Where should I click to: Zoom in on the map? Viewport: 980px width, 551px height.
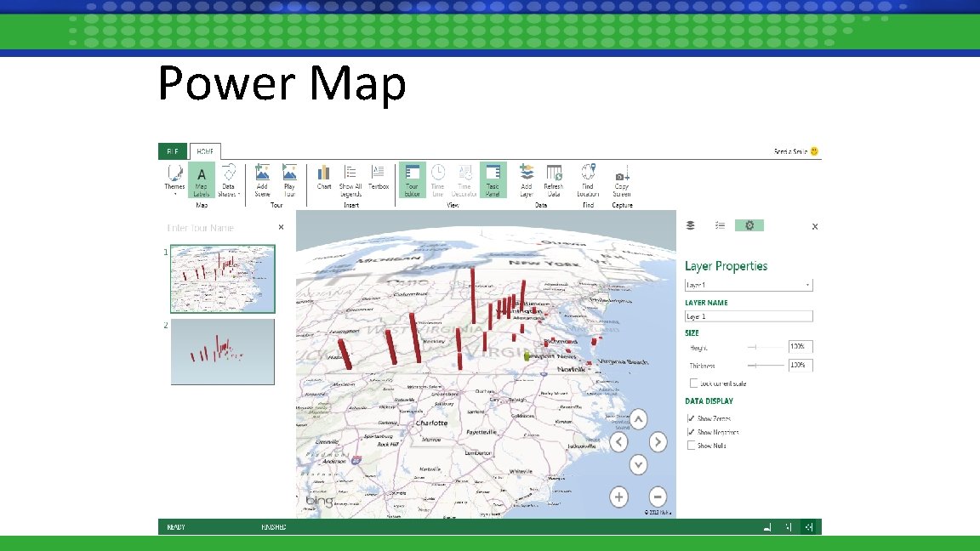[x=618, y=497]
